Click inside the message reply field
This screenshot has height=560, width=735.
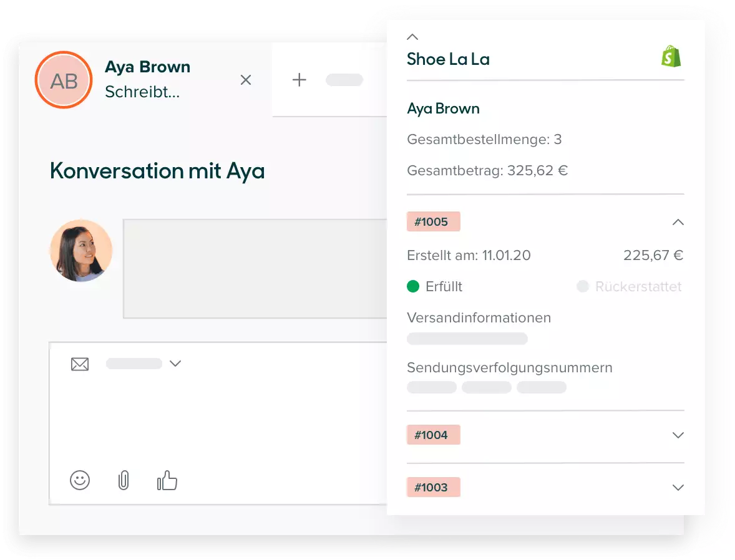point(218,423)
